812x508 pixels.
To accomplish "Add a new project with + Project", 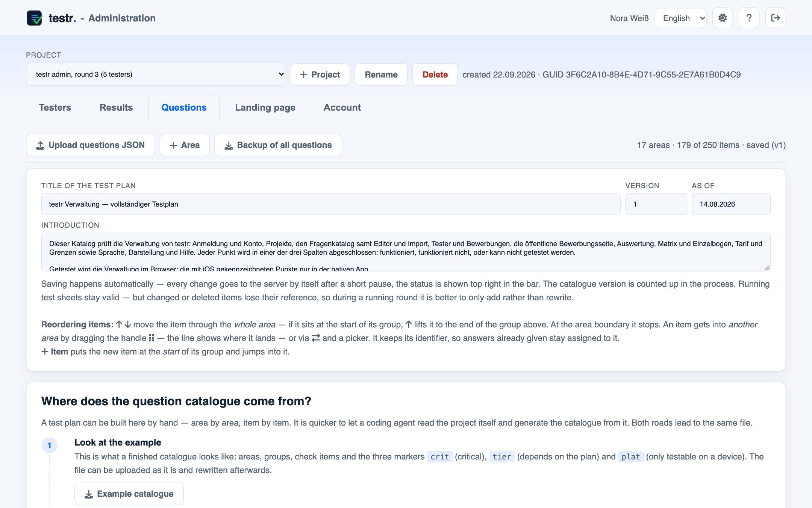I will click(x=320, y=75).
